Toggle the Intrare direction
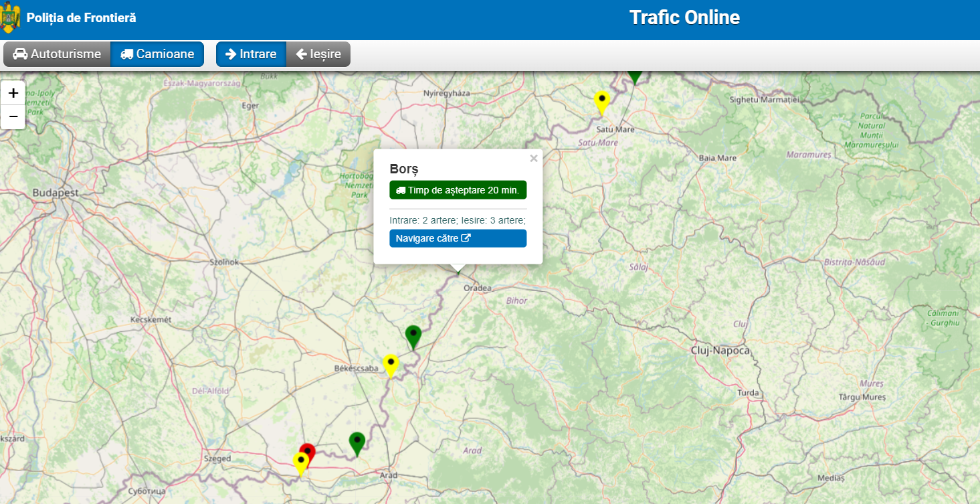Viewport: 980px width, 504px height. [x=251, y=54]
